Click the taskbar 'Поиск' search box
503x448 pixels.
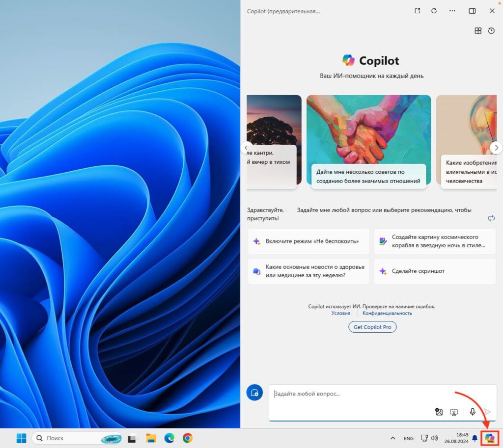[x=77, y=438]
